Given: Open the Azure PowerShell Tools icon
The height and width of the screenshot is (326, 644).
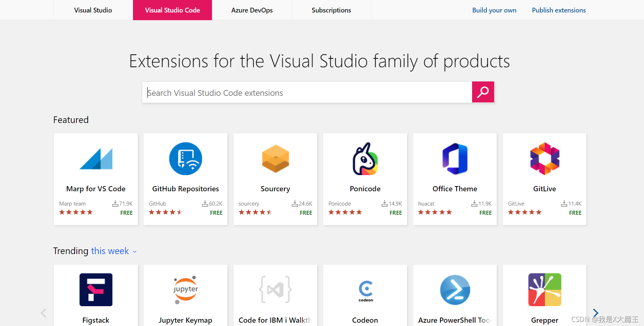Looking at the screenshot, I should (455, 290).
